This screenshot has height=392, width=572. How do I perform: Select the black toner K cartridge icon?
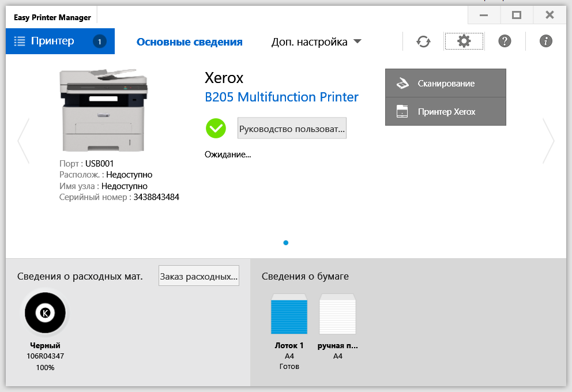(x=45, y=312)
